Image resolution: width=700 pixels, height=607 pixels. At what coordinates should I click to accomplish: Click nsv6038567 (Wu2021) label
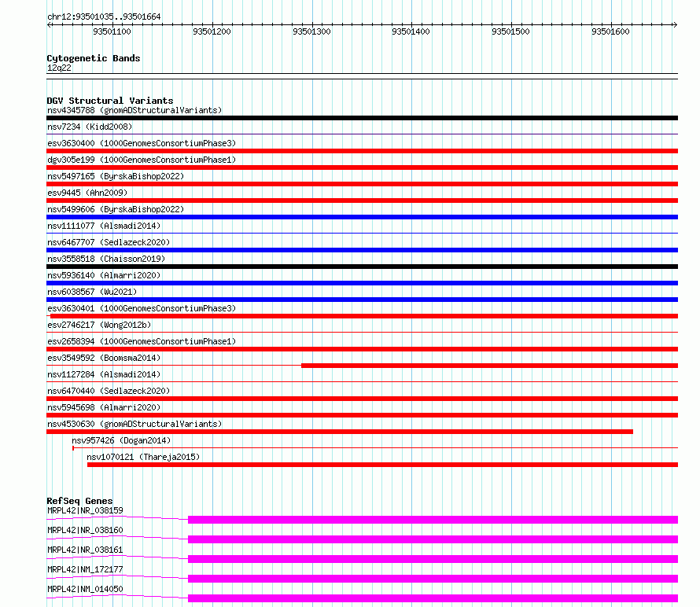pos(92,292)
